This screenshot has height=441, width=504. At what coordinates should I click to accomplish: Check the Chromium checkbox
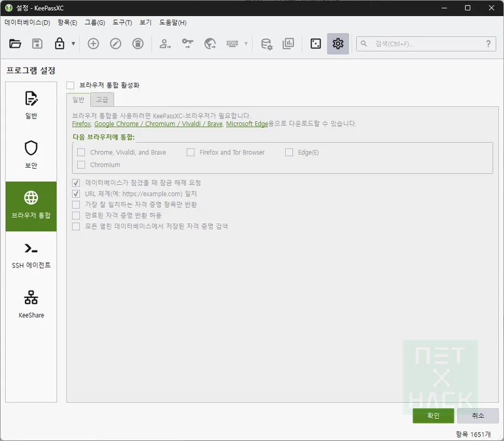coord(81,165)
